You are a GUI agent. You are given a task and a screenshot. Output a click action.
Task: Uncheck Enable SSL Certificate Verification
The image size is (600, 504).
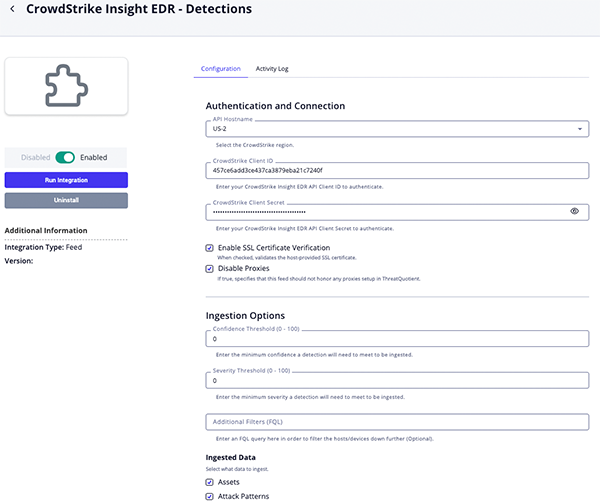pos(209,247)
